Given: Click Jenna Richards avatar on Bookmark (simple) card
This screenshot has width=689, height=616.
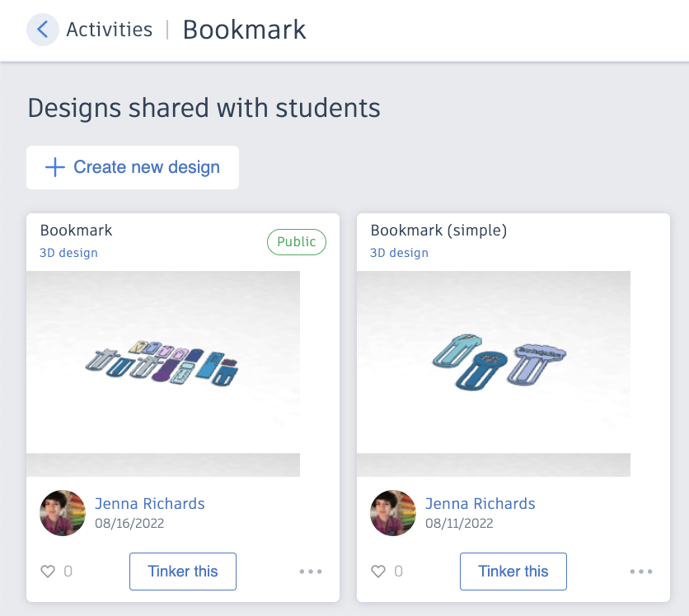Looking at the screenshot, I should [393, 513].
